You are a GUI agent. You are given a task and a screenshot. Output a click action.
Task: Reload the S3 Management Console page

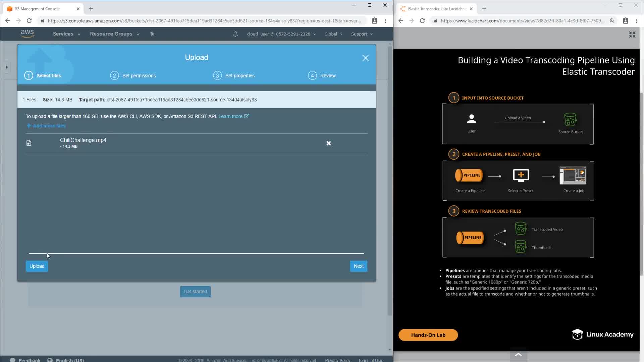coord(29,21)
